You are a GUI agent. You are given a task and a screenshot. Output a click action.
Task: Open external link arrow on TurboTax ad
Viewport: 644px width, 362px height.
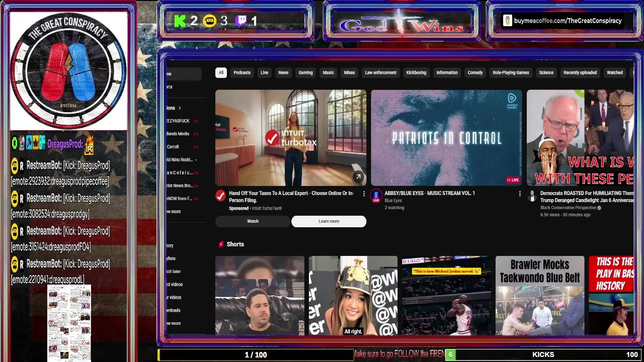[x=358, y=176]
